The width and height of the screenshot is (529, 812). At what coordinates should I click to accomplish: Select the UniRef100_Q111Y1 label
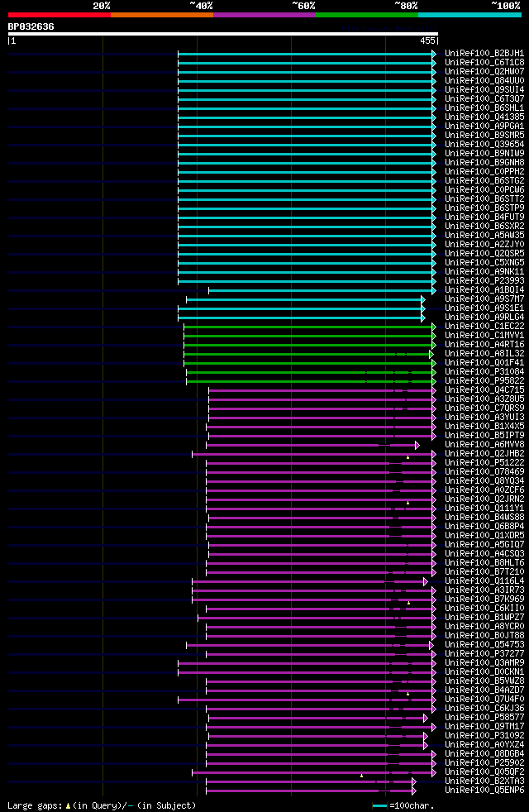point(484,508)
